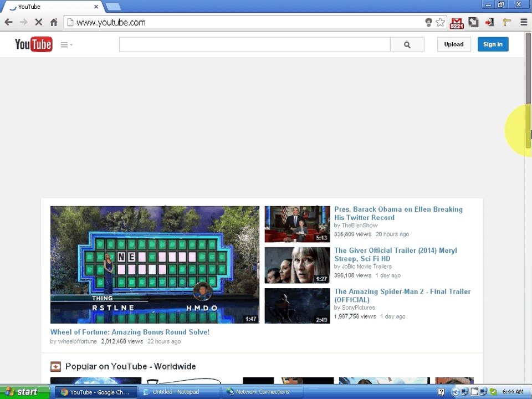Click the Popular on YouTube channel icon

pyautogui.click(x=55, y=366)
